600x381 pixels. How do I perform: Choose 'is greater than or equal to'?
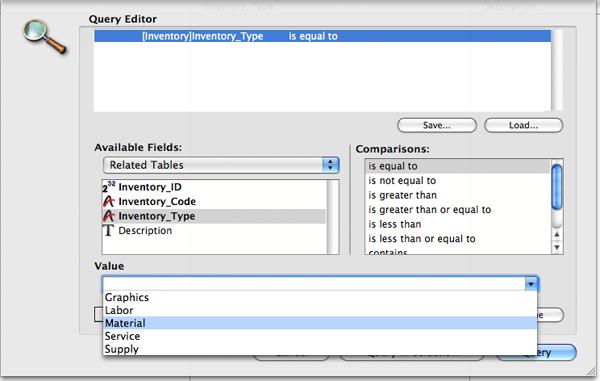coord(458,210)
